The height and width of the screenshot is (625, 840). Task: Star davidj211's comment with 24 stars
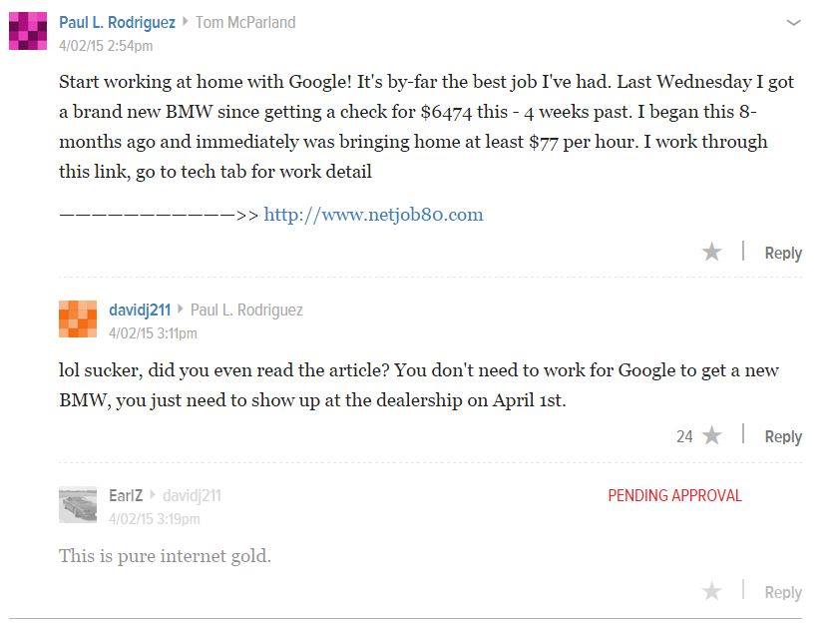point(711,436)
